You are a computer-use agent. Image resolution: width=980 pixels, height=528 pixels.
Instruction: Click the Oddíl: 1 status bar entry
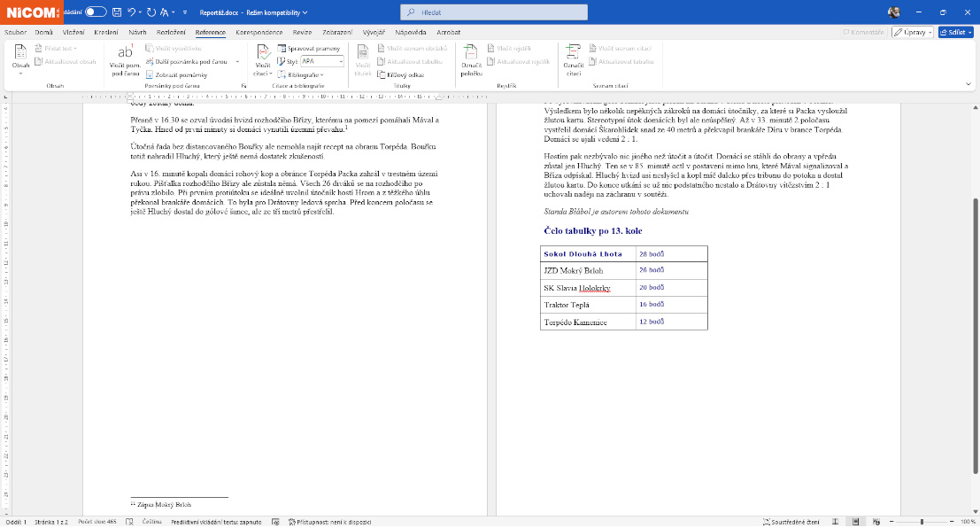click(16, 523)
